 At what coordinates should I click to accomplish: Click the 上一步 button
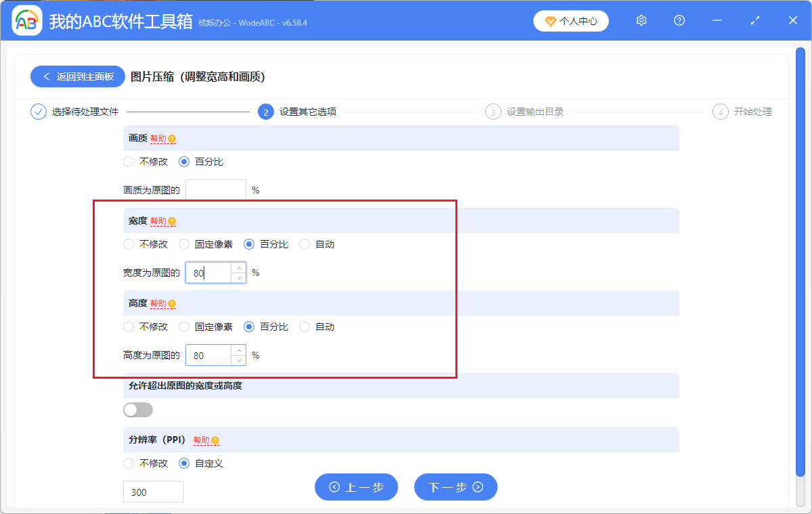click(x=356, y=487)
